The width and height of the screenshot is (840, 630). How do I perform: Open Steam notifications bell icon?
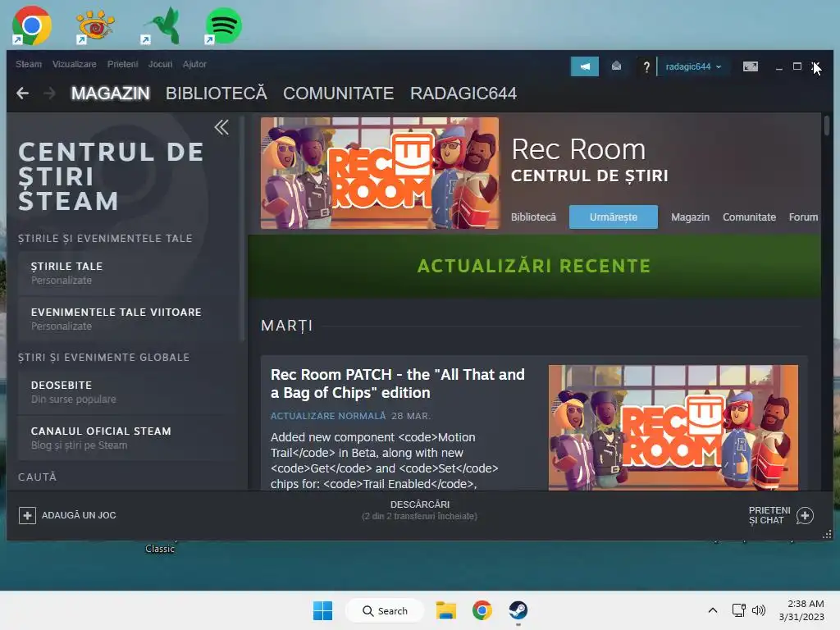617,66
